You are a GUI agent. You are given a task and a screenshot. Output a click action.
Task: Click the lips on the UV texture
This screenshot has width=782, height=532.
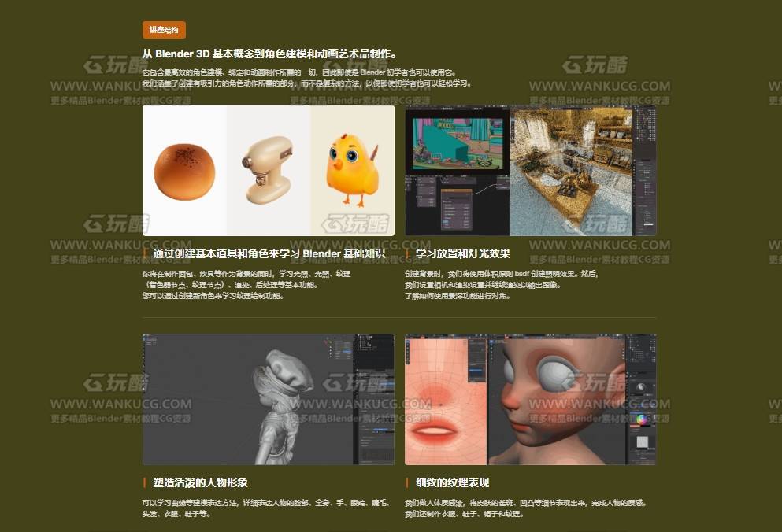[x=437, y=430]
